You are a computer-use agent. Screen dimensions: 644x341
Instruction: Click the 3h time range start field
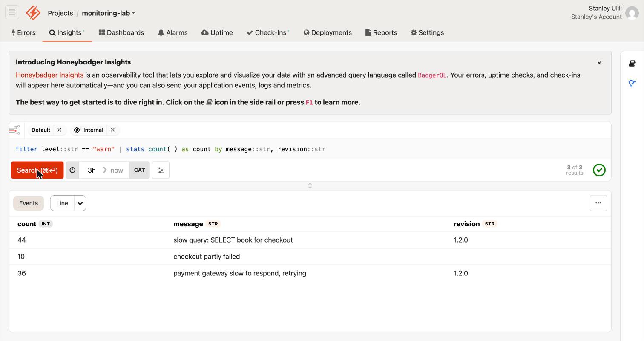click(92, 170)
